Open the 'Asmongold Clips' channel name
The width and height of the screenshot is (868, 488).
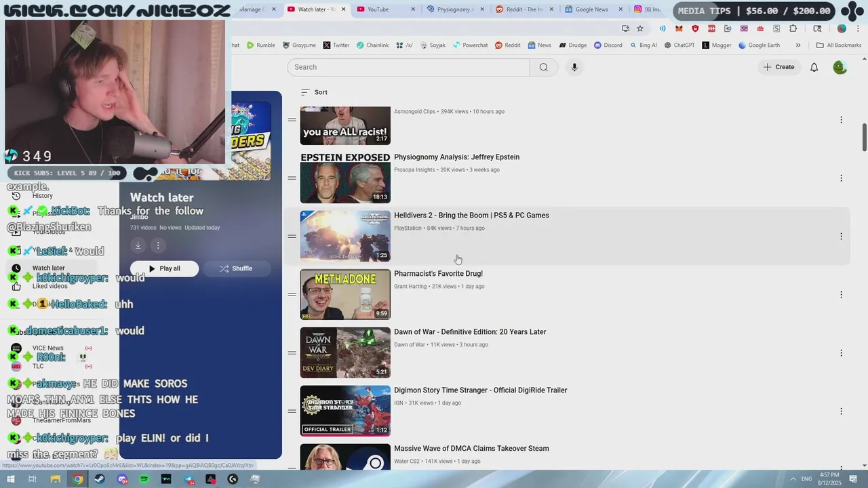414,112
